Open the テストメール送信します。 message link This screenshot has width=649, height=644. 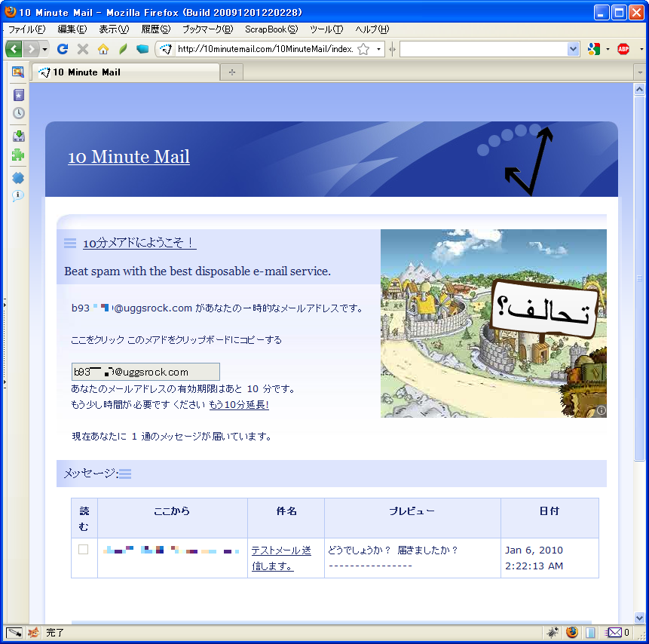point(281,558)
